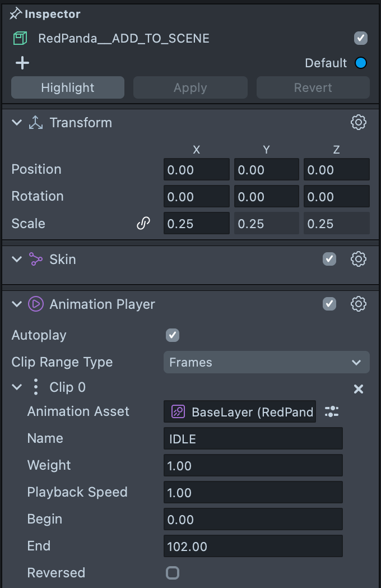Open Transform settings gear menu
Viewport: 381px width, 588px height.
(x=358, y=123)
